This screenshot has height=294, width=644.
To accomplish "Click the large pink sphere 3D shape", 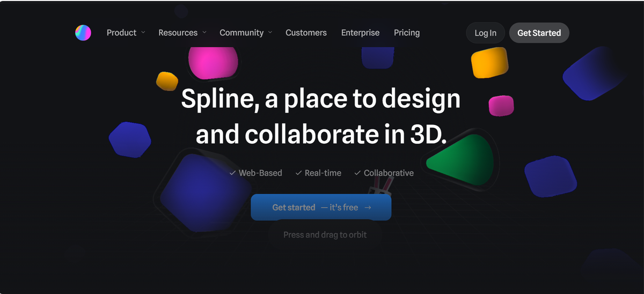I will [213, 62].
